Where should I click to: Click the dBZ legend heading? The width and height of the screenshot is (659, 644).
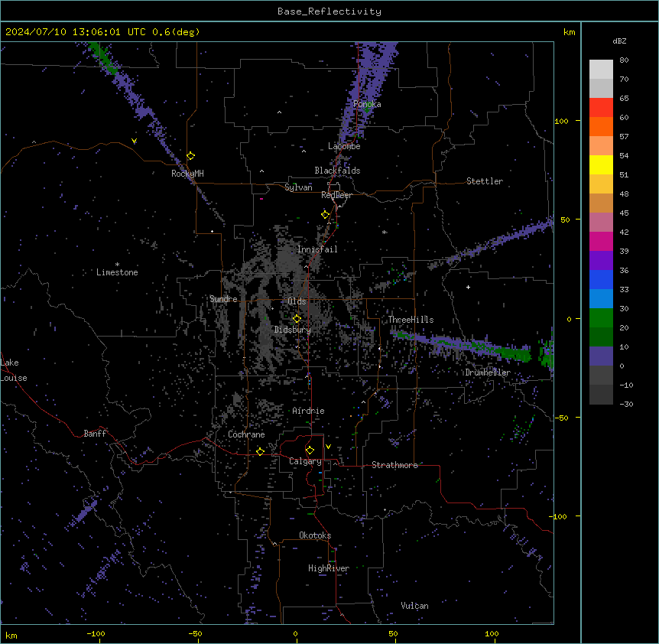(619, 41)
